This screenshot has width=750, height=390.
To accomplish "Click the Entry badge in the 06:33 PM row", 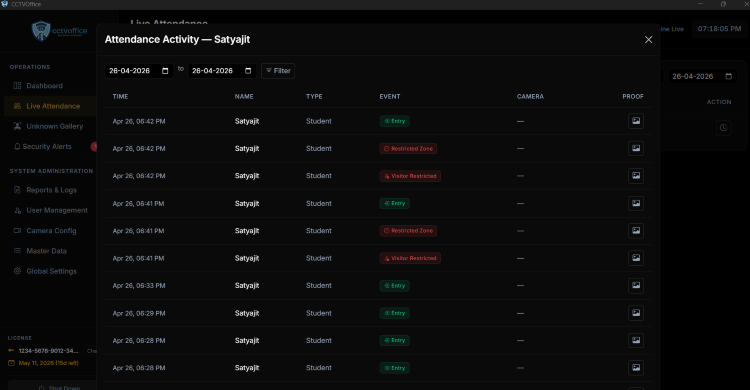I will click(x=395, y=286).
